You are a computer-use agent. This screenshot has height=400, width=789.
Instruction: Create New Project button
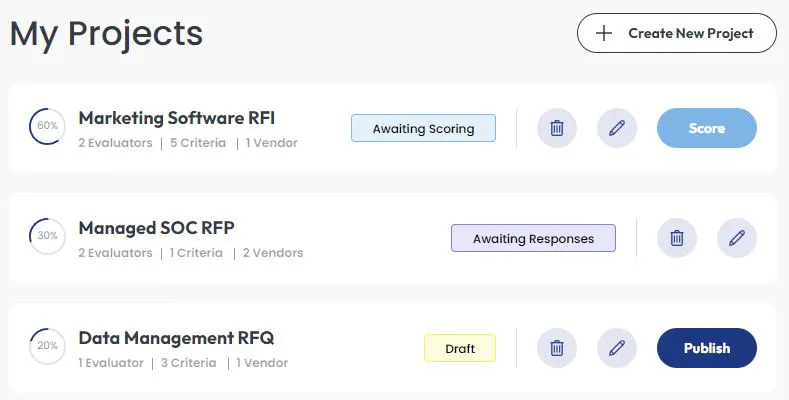677,33
